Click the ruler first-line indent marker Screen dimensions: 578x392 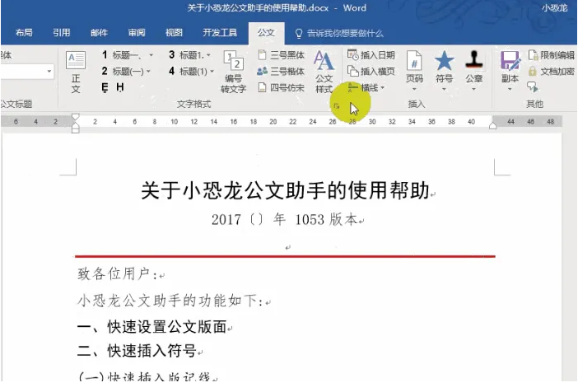point(75,118)
